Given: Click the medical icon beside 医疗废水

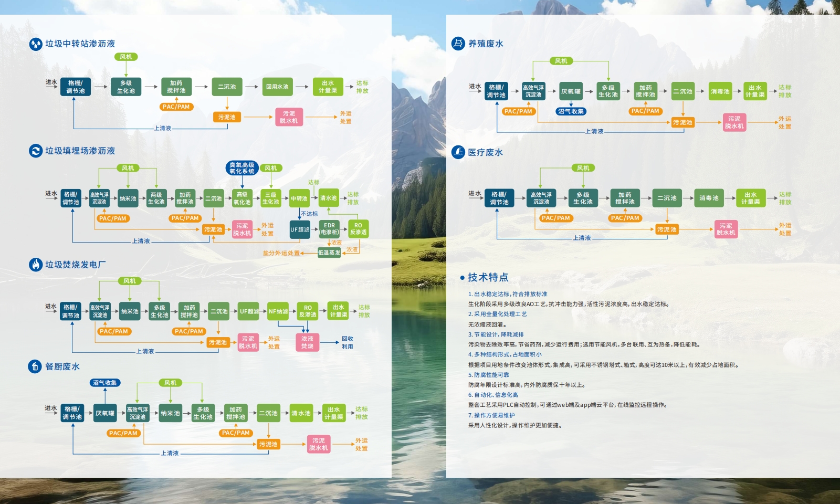Looking at the screenshot, I should pyautogui.click(x=458, y=152).
